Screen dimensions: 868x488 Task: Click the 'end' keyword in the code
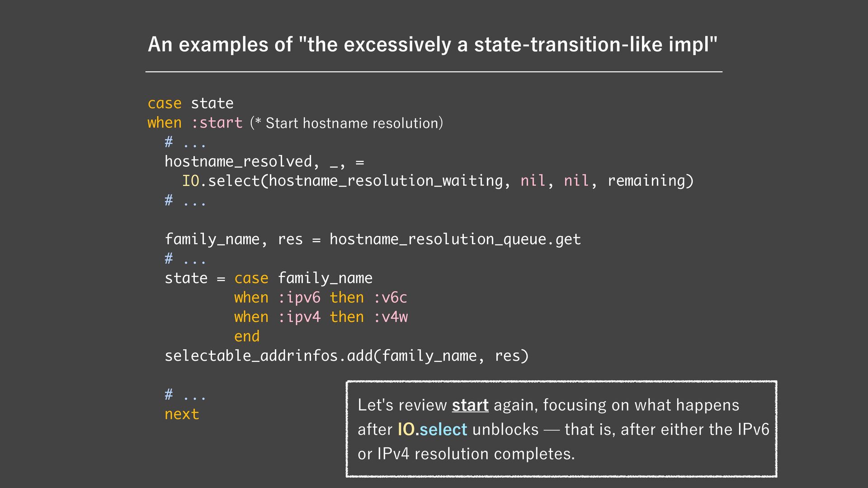[x=247, y=336]
